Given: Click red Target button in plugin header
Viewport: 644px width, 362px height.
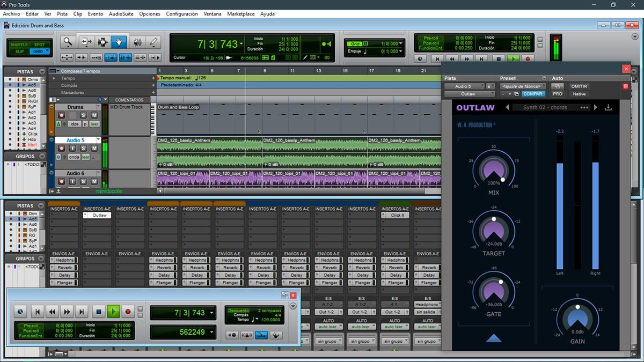Looking at the screenshot, I should (625, 86).
